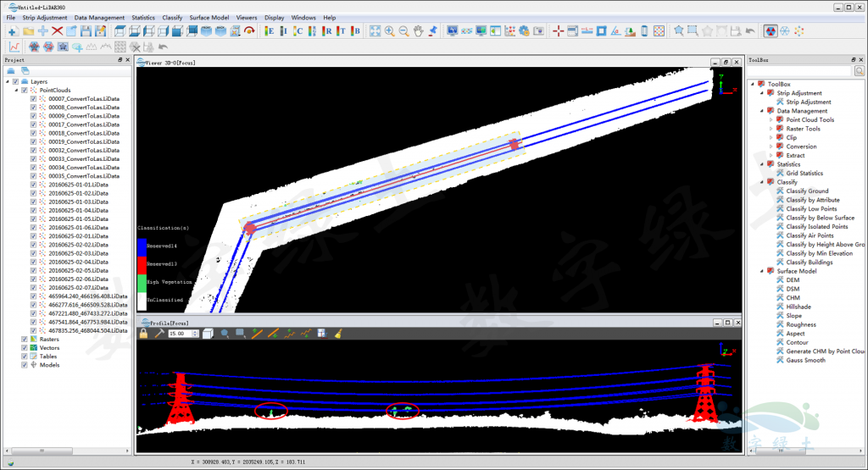Collapse the Surface Model group in ToolBox
Image resolution: width=868 pixels, height=470 pixels.
pos(761,271)
